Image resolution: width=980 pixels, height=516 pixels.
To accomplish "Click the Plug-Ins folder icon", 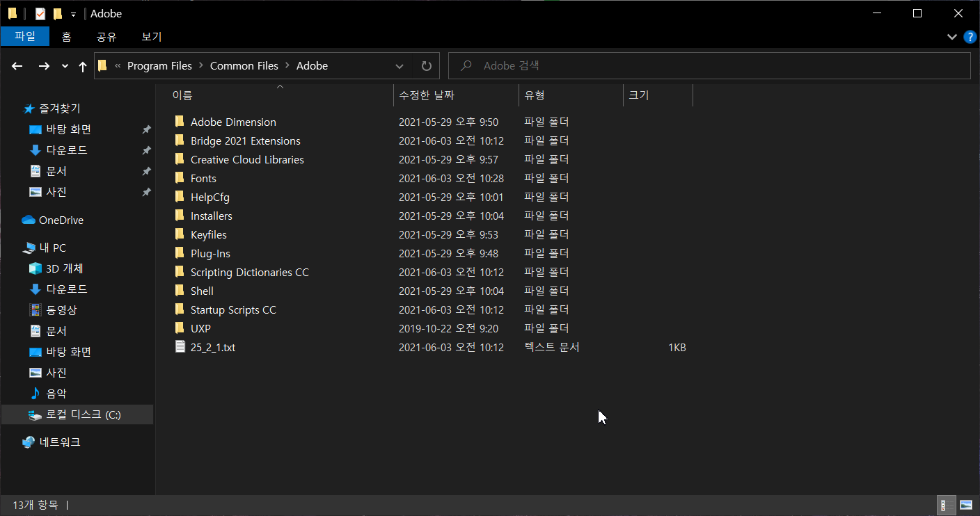I will (x=180, y=253).
